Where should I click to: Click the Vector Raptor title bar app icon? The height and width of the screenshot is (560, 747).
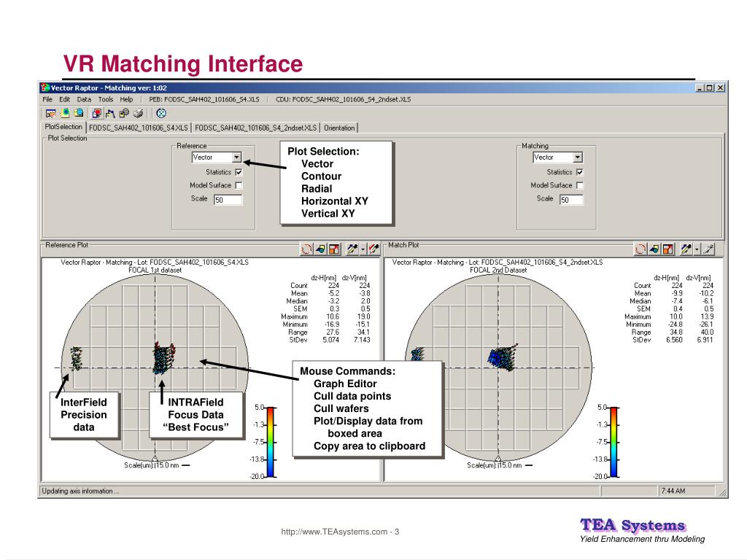45,87
